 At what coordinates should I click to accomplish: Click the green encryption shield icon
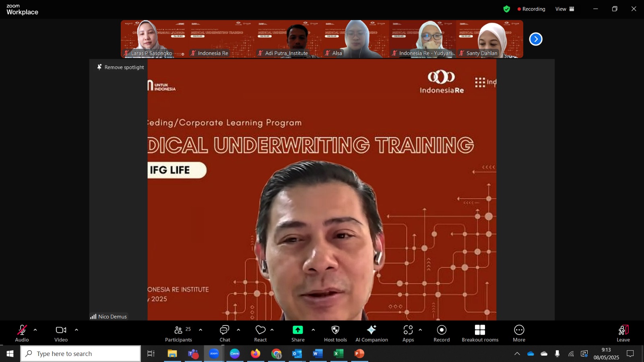point(507,9)
